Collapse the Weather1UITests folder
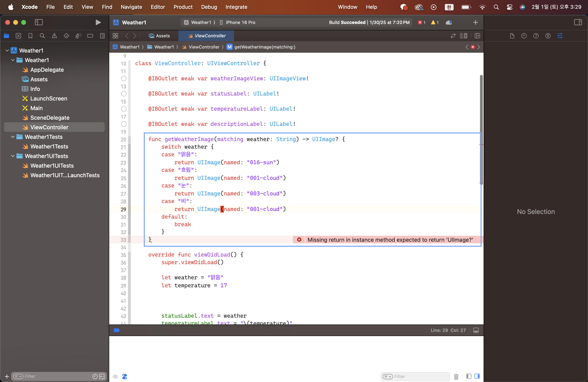Image resolution: width=588 pixels, height=382 pixels. click(13, 156)
